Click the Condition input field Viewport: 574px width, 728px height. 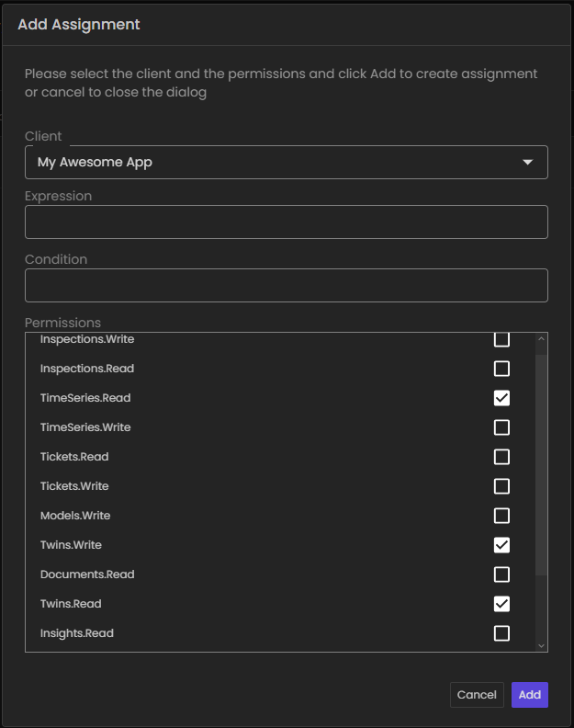click(286, 286)
